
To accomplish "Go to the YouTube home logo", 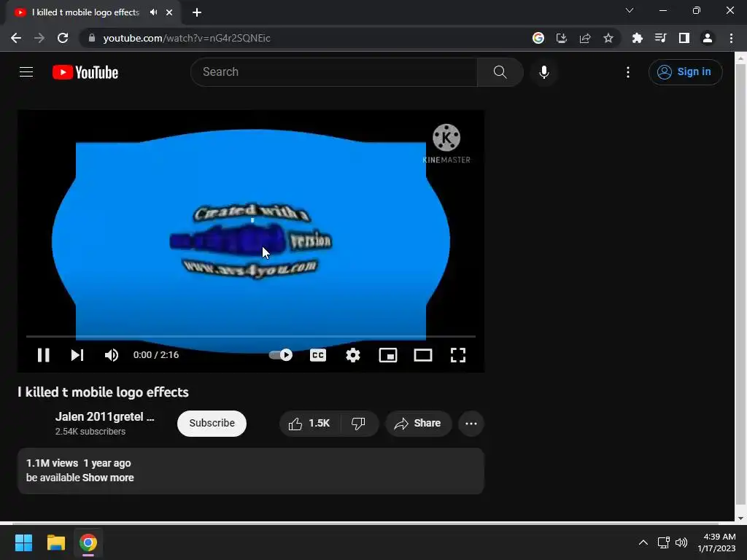I will 85,72.
